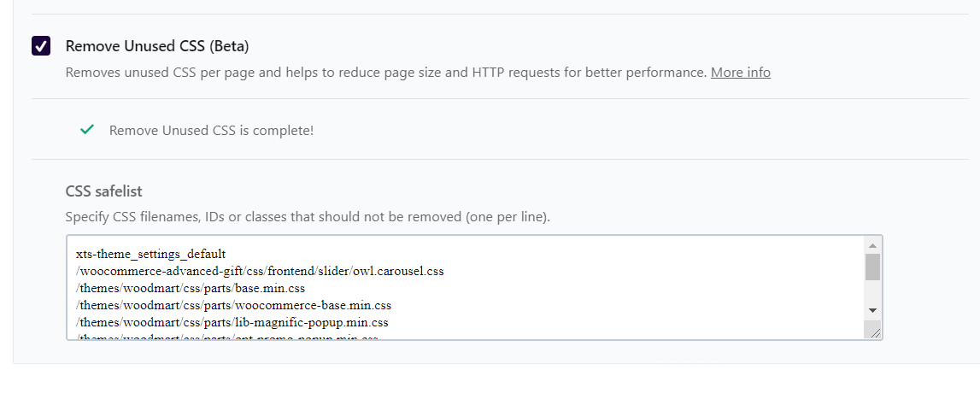980x405 pixels.
Task: Click the parts/base.min.css line
Action: [x=191, y=289]
